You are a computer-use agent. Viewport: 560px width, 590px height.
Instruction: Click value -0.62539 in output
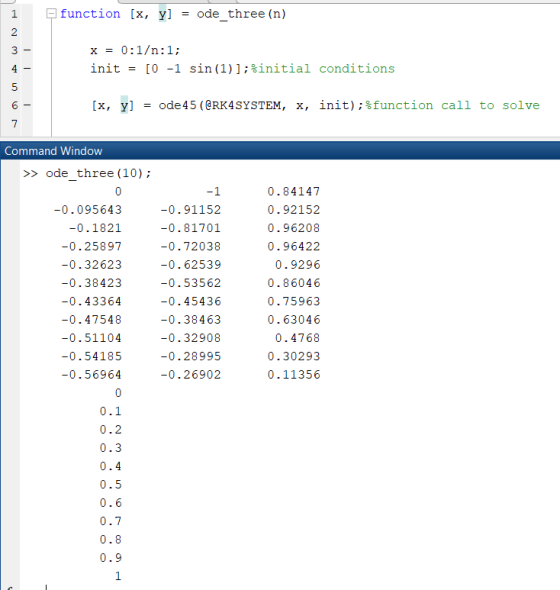(190, 265)
